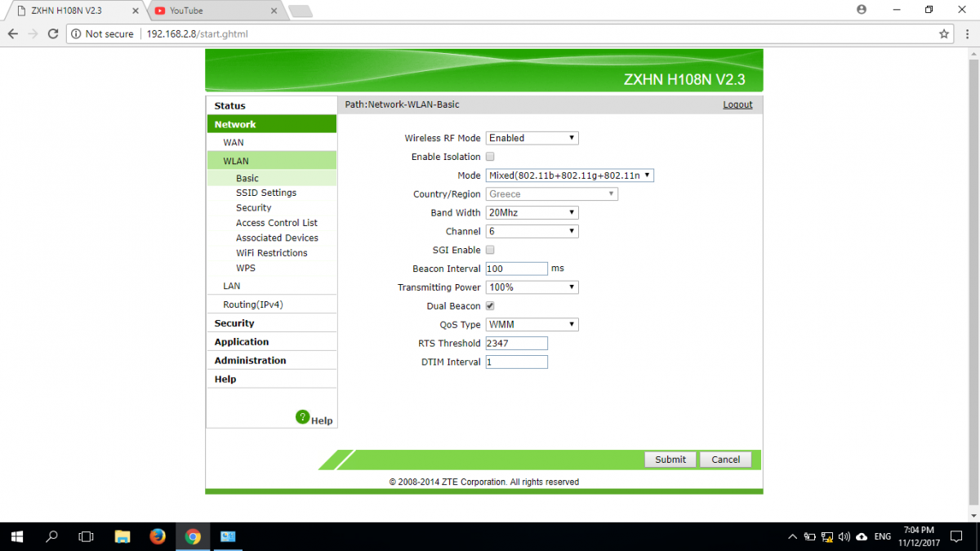This screenshot has height=551, width=980.
Task: Open File Explorer from the taskbar
Action: [x=122, y=536]
